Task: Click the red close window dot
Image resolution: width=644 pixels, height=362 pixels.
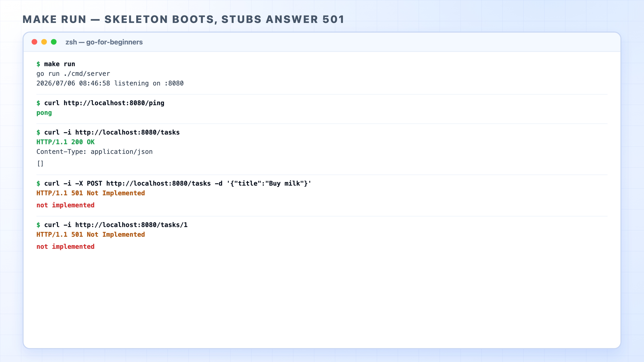Action: (34, 42)
